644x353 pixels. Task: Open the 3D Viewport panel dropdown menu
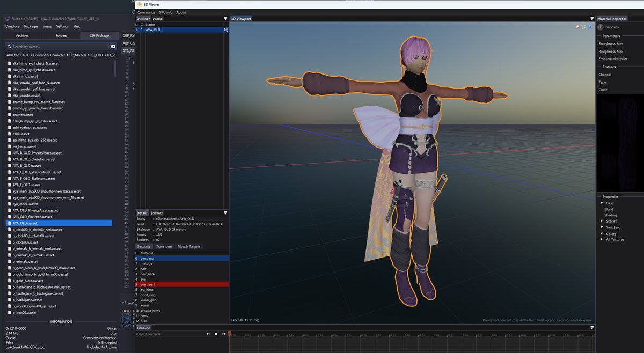[x=592, y=18]
